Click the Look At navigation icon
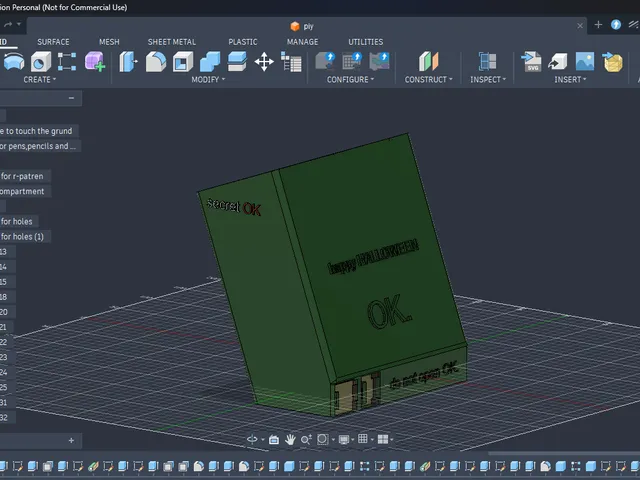This screenshot has height=480, width=640. point(274,440)
